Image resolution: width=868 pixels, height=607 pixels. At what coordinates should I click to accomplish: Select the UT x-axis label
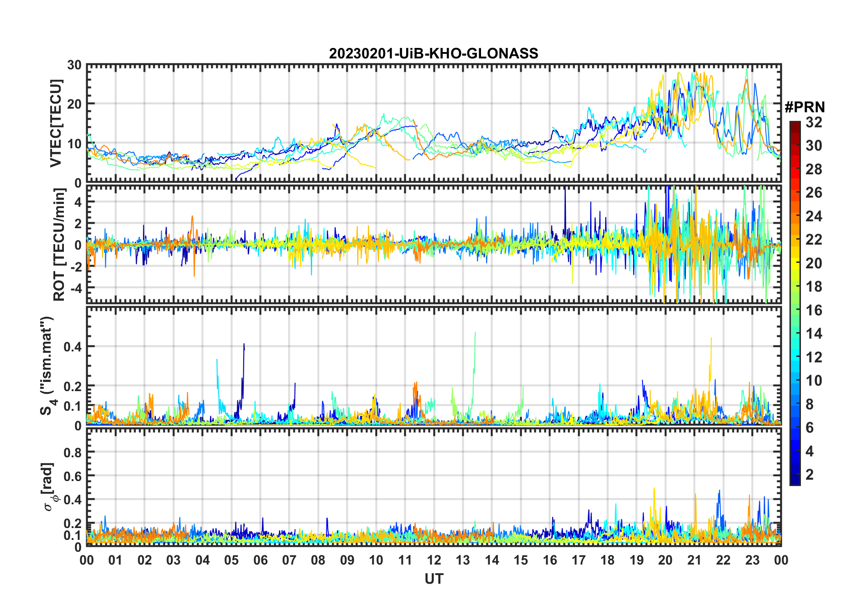pos(434,579)
